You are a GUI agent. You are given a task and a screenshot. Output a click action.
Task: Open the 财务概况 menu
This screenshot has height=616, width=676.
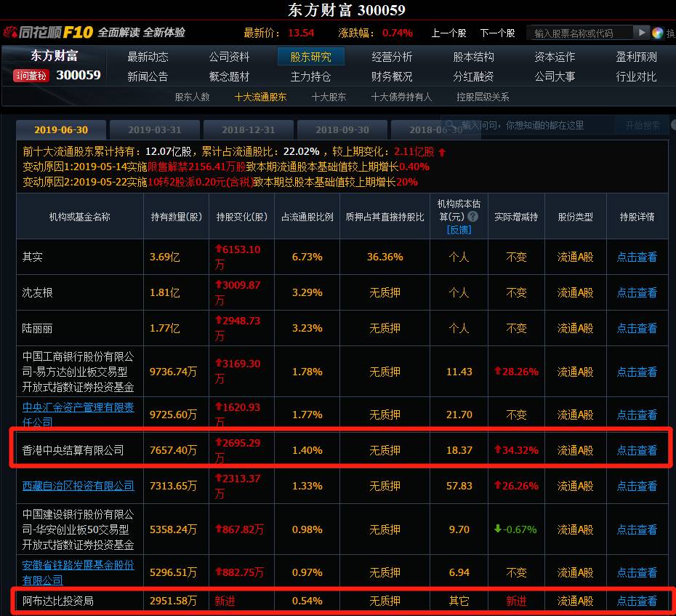(x=392, y=77)
